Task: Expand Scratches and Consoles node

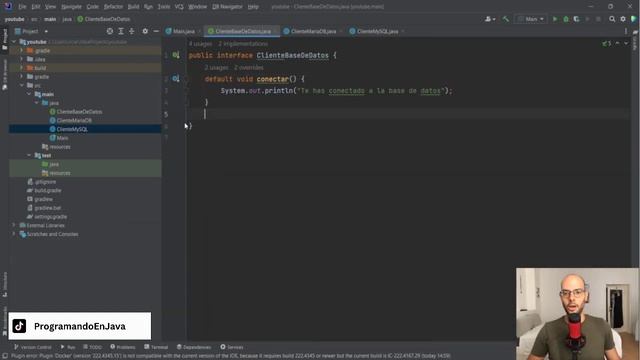Action: pos(14,234)
